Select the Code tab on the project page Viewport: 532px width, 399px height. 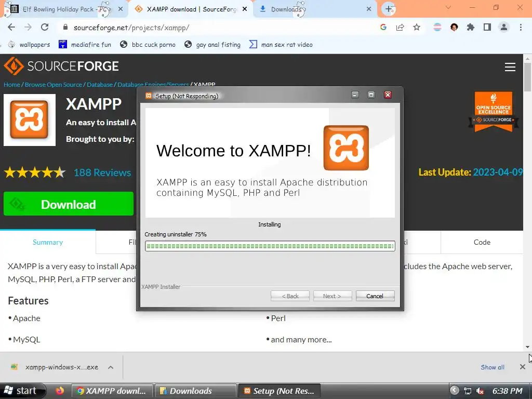[482, 242]
